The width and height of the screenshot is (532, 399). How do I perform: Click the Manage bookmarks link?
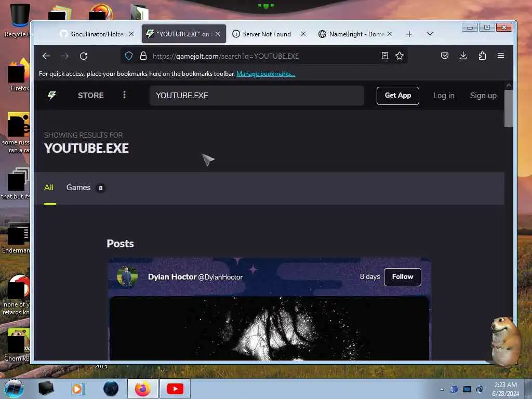click(265, 74)
